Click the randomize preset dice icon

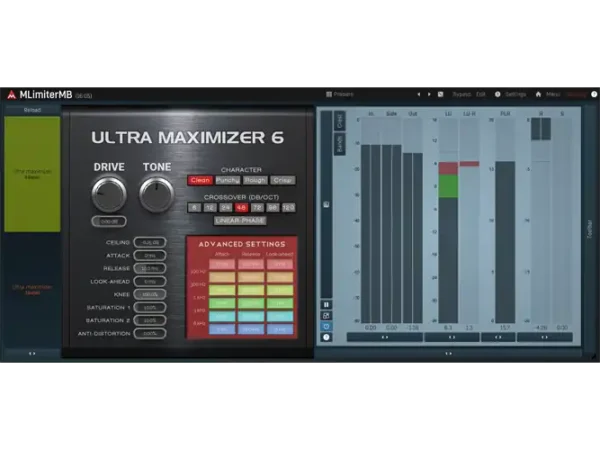tap(440, 94)
